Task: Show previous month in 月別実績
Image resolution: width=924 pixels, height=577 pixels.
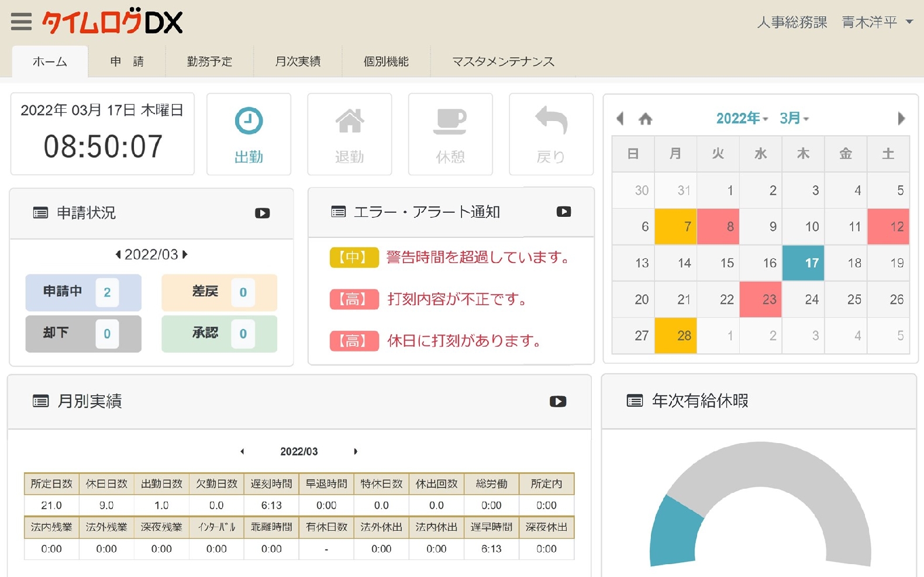Action: click(242, 451)
